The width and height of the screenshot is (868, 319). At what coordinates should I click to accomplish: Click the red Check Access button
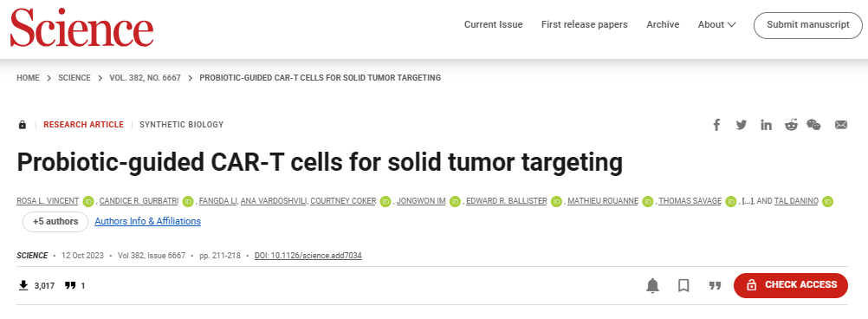[x=791, y=284]
